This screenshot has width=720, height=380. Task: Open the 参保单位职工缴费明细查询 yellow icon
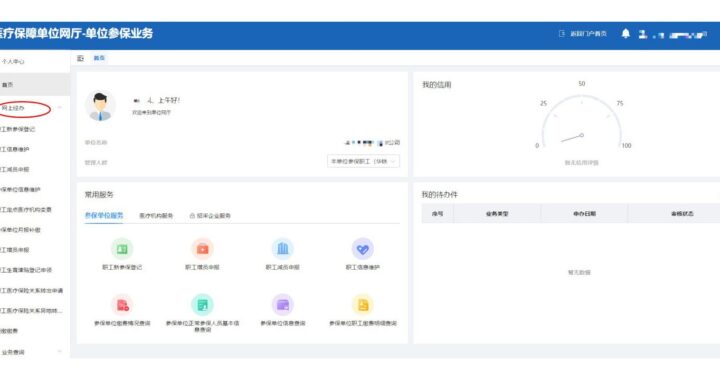(x=363, y=305)
